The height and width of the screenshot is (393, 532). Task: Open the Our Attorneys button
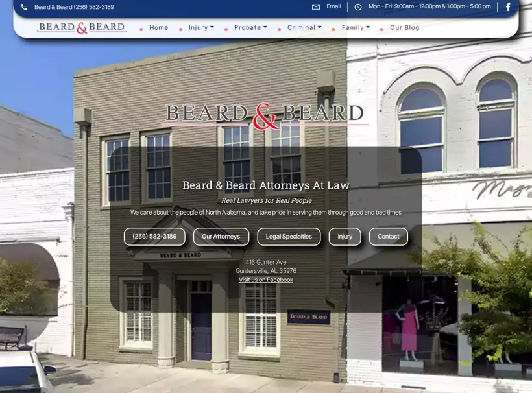221,237
